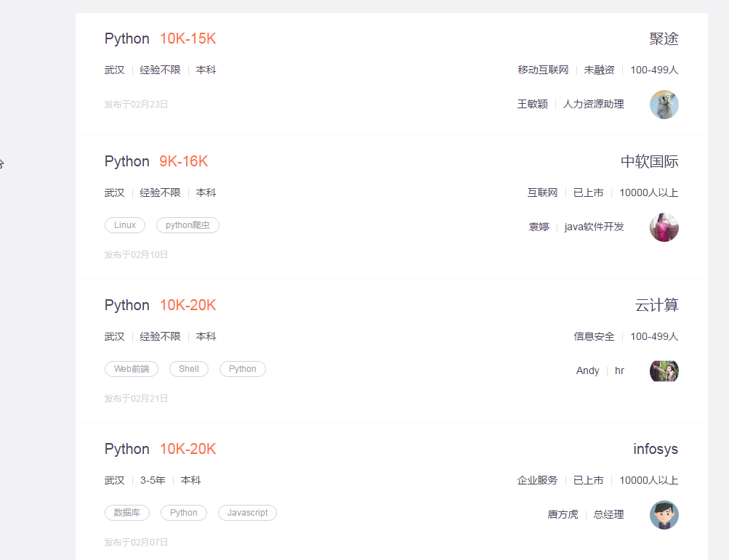Click recruiter name 唐方虎
The image size is (729, 560).
click(x=563, y=514)
